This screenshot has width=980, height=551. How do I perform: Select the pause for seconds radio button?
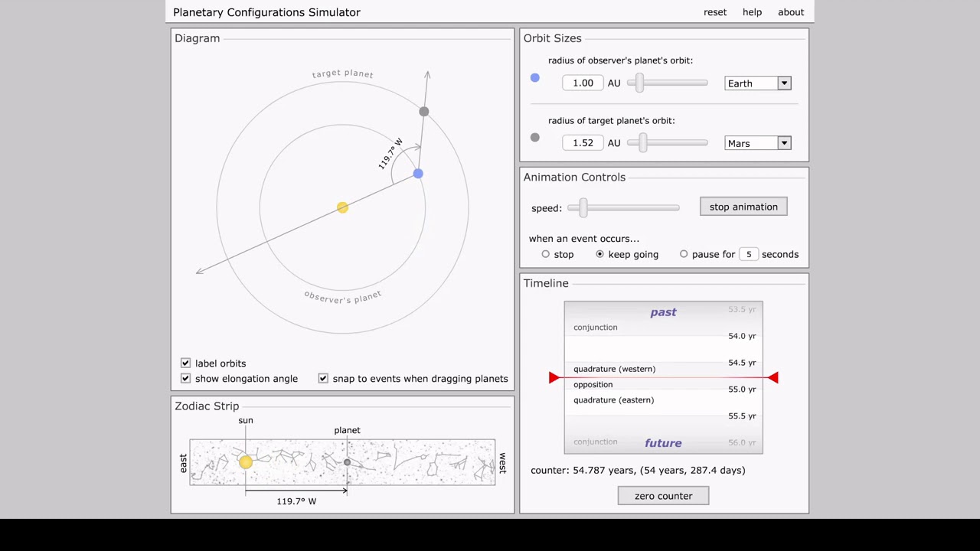[684, 254]
